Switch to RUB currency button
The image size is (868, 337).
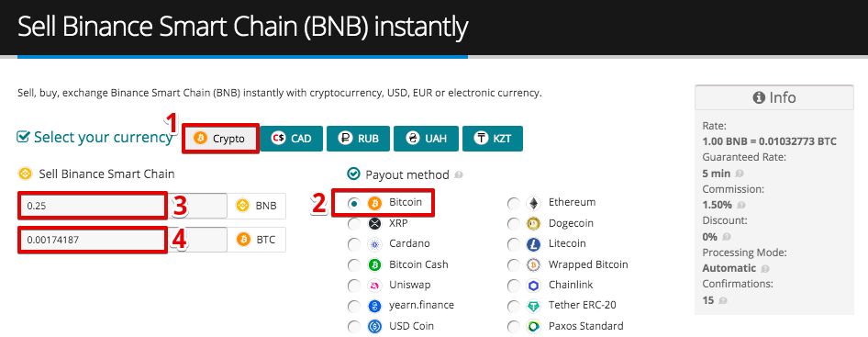coord(358,139)
